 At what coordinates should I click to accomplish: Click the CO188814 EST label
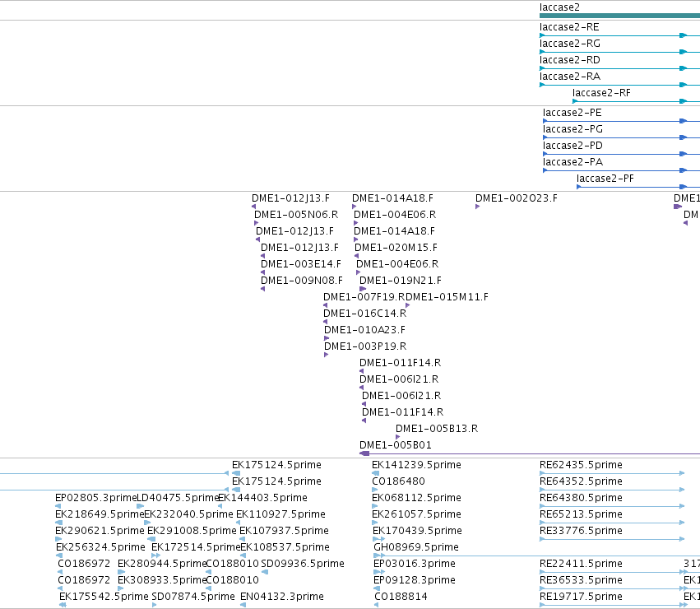(x=401, y=597)
